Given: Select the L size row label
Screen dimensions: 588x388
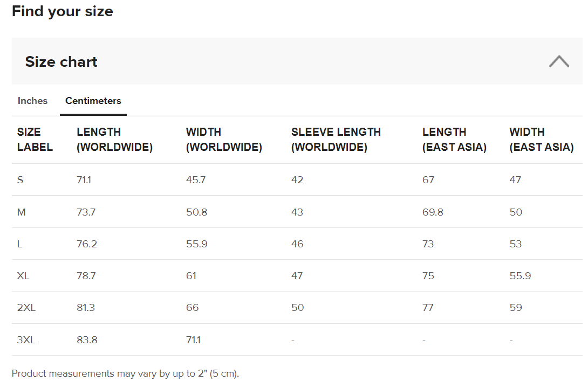Looking at the screenshot, I should click(20, 244).
